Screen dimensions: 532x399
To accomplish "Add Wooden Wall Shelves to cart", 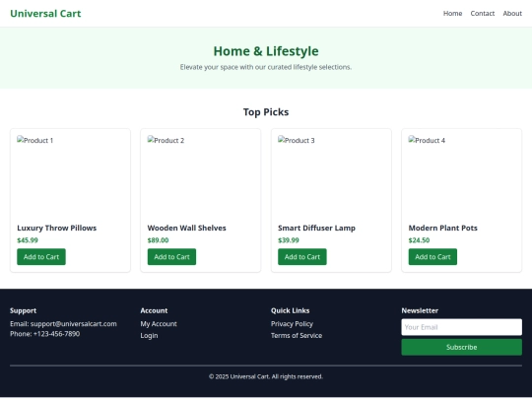I will pyautogui.click(x=171, y=257).
